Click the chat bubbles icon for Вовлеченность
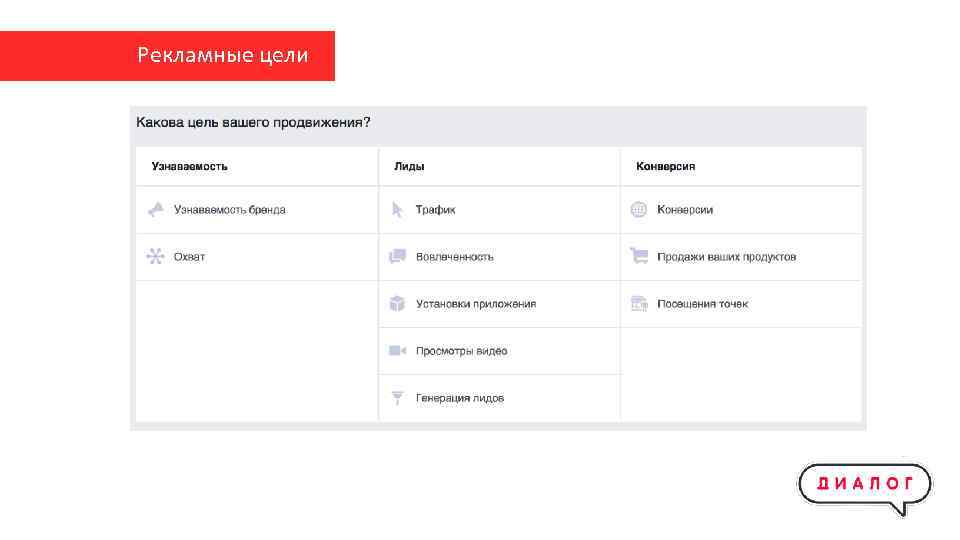Image resolution: width=960 pixels, height=540 pixels. [397, 257]
